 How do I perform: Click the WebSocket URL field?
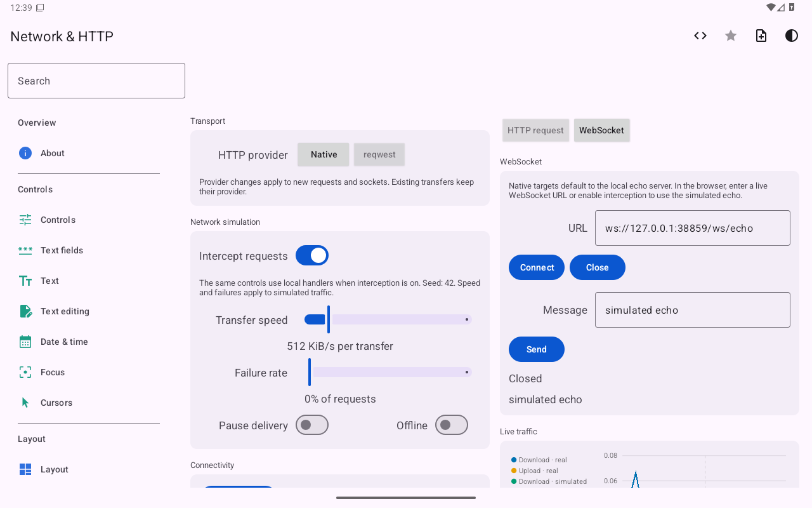(x=693, y=228)
